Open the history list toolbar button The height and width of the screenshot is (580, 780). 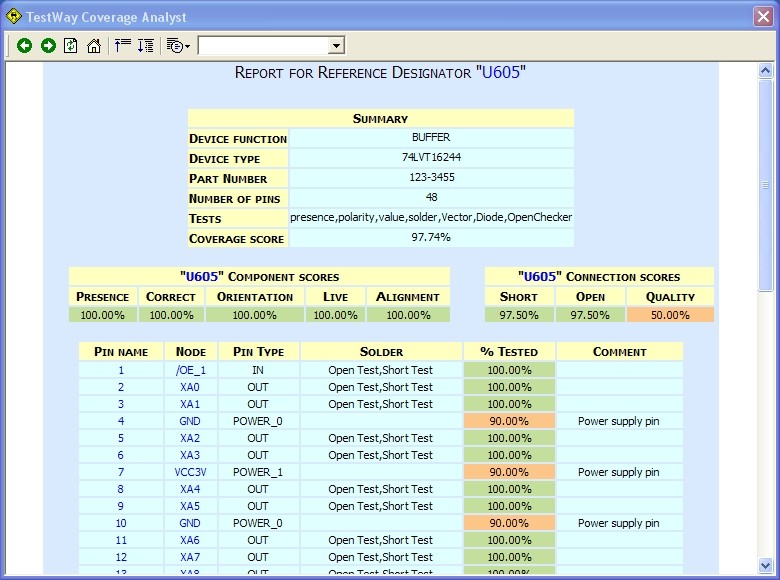(x=178, y=46)
